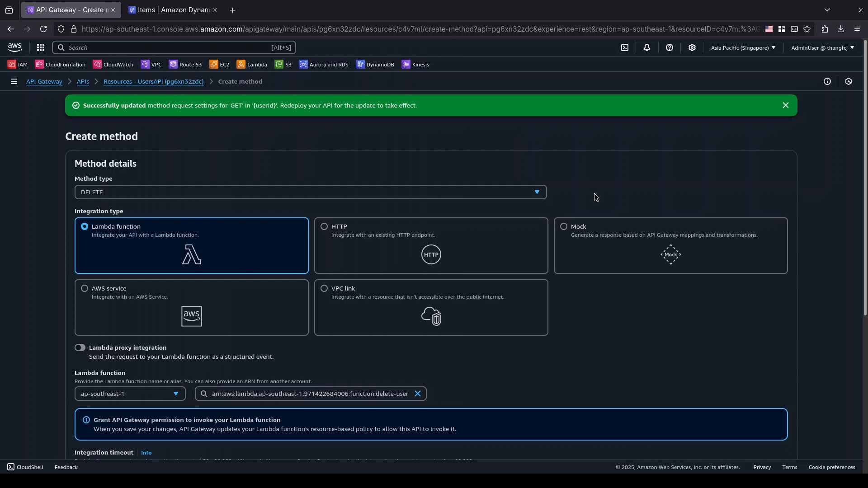The height and width of the screenshot is (488, 868).
Task: Click the Lambda function ARN input field
Action: pyautogui.click(x=310, y=394)
